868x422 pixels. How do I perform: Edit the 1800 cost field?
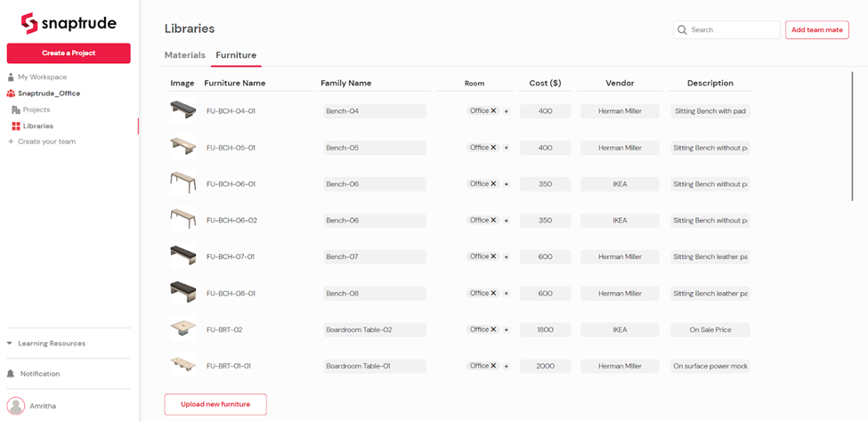tap(545, 330)
